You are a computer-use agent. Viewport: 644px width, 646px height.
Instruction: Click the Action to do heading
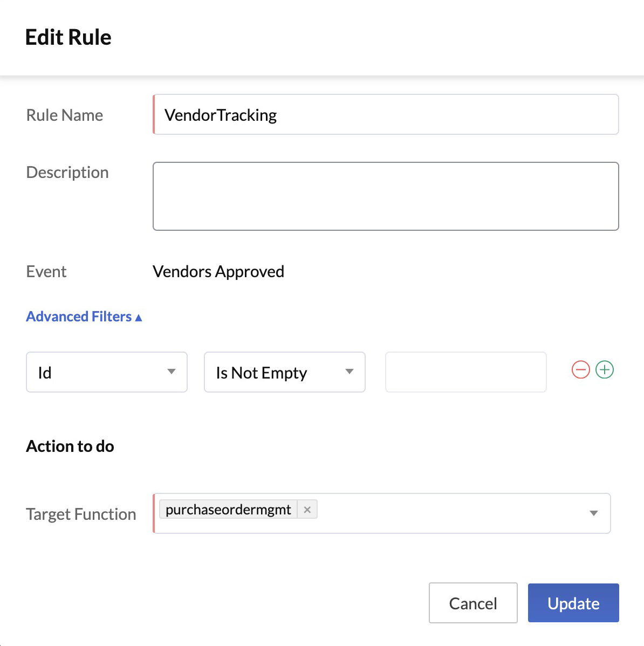pyautogui.click(x=70, y=446)
